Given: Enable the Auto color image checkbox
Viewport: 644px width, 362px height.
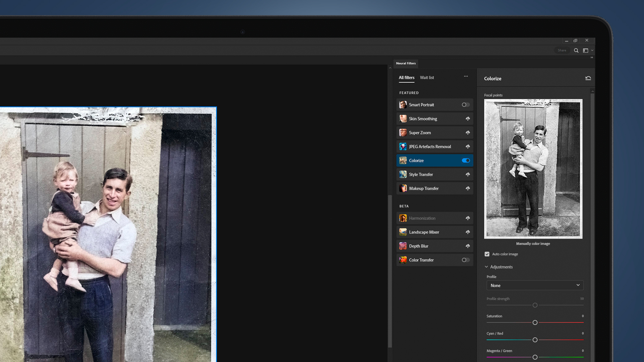Looking at the screenshot, I should coord(488,254).
